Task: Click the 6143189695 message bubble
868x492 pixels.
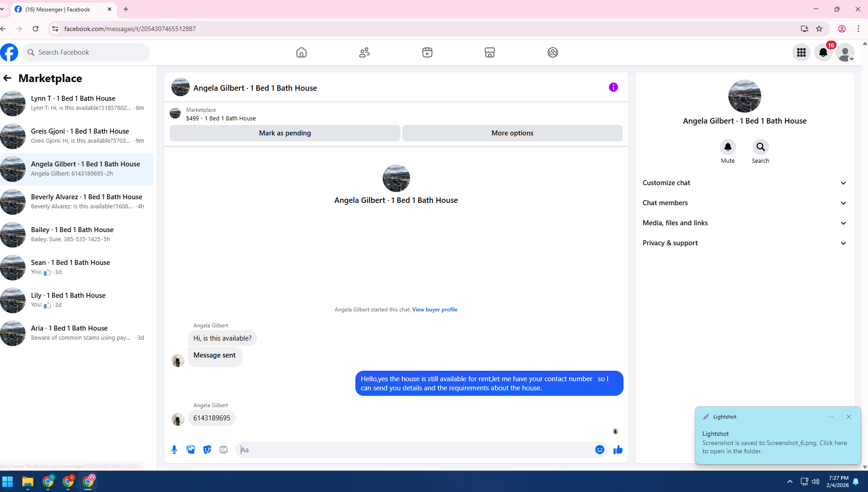Action: click(x=212, y=418)
